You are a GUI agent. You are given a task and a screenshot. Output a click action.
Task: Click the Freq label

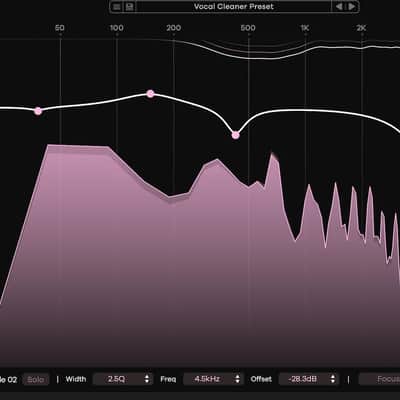pos(168,379)
